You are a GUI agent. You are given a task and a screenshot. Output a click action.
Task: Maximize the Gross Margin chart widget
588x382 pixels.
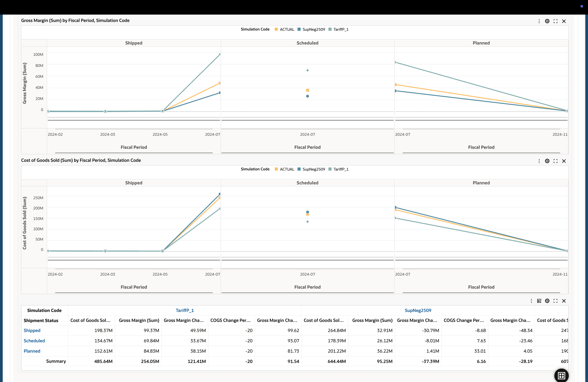[x=555, y=21]
